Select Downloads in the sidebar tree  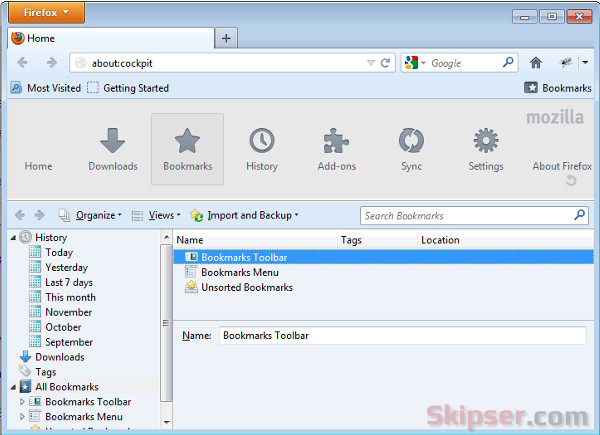pyautogui.click(x=59, y=357)
